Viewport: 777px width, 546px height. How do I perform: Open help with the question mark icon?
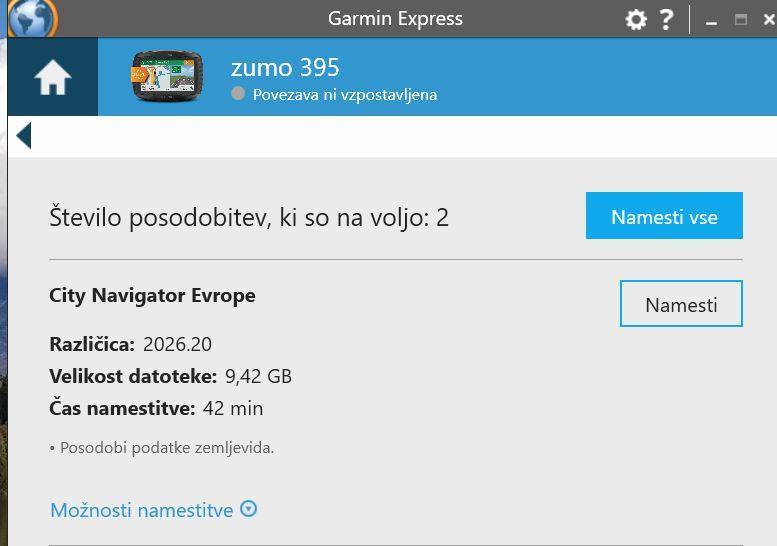[666, 20]
